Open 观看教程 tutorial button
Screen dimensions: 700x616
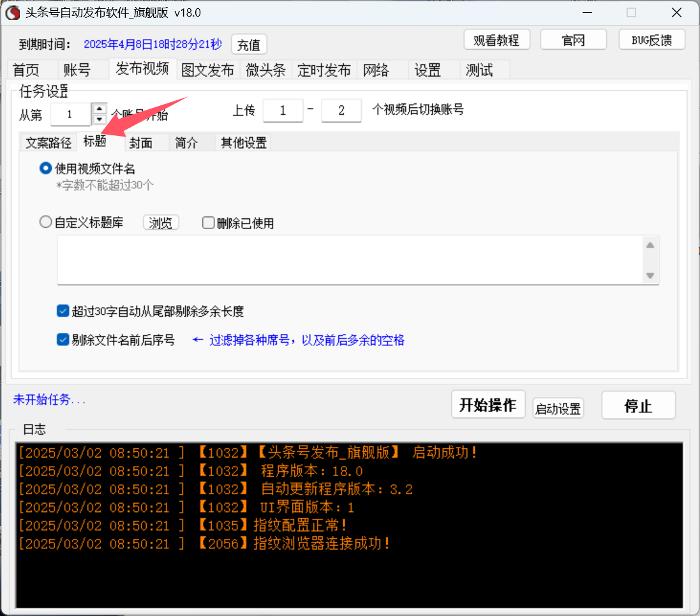496,40
